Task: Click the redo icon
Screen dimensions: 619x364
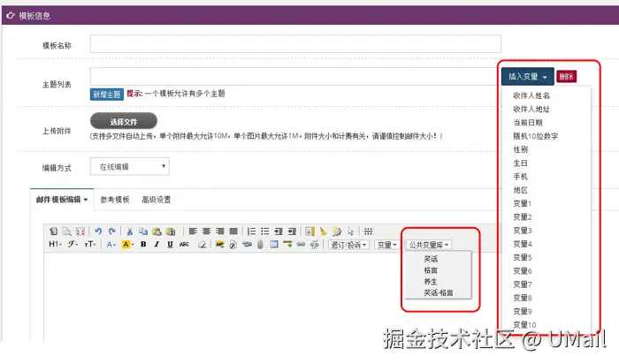Action: click(112, 231)
